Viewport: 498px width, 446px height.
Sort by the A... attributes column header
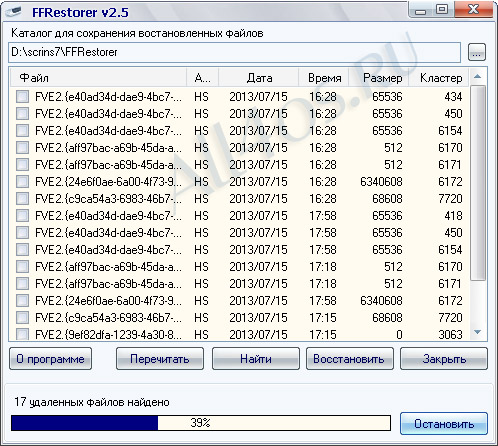coord(202,78)
